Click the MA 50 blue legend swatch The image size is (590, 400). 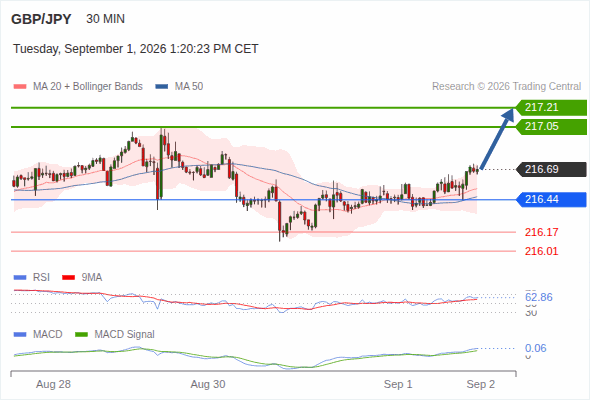tap(161, 87)
